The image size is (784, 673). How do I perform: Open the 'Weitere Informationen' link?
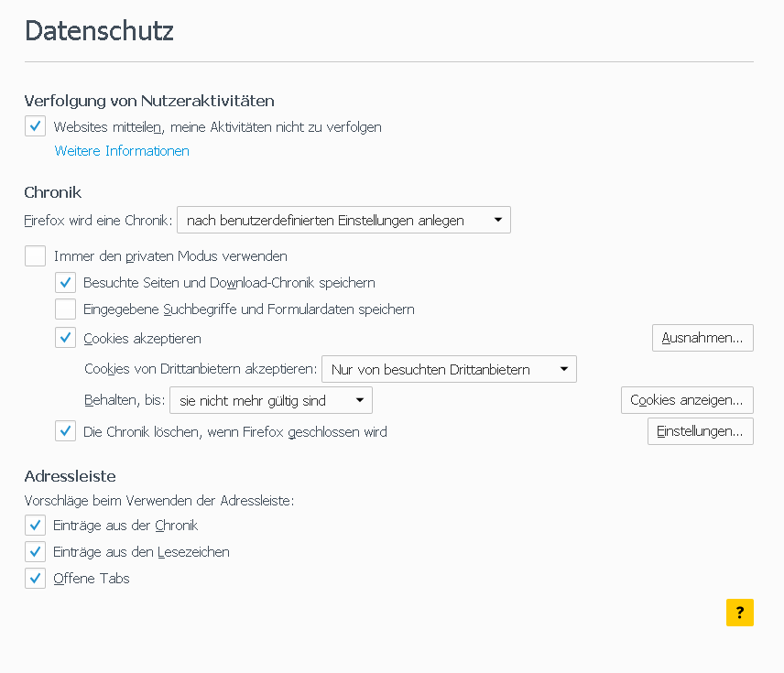coord(122,151)
